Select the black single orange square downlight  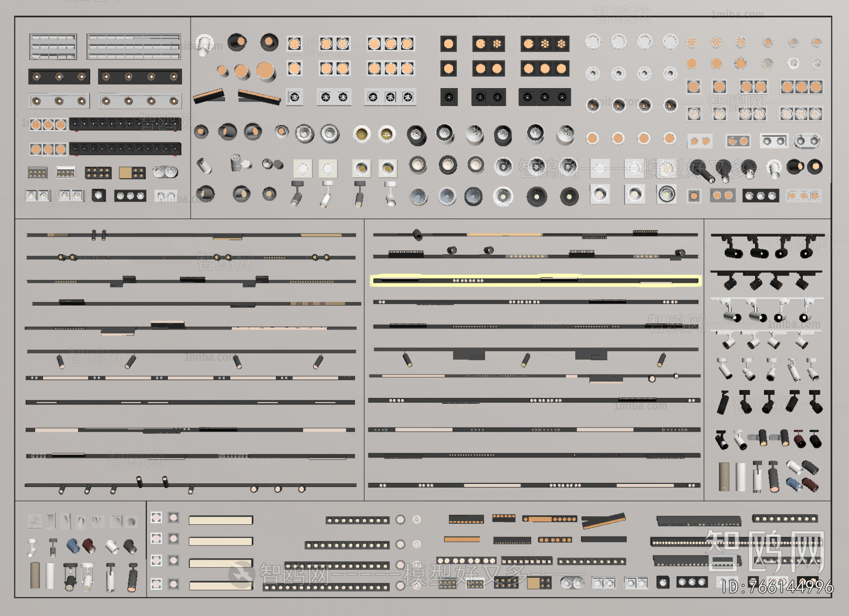(448, 44)
